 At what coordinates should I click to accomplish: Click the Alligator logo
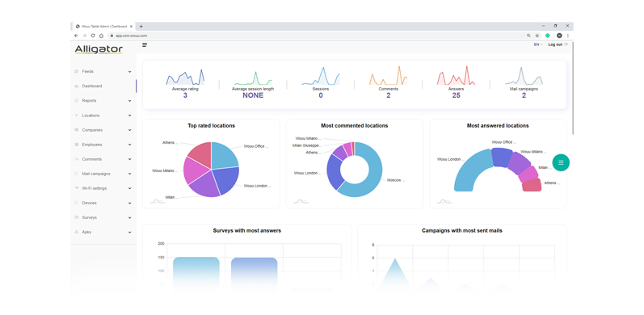point(99,50)
